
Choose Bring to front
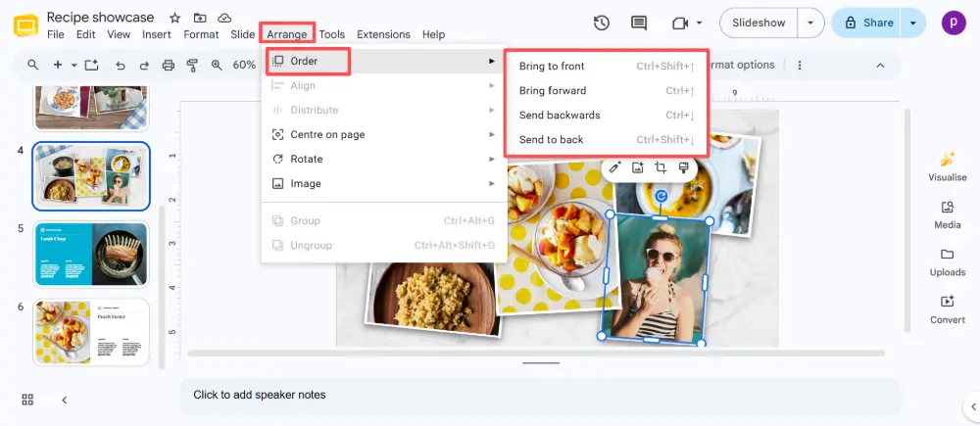607,67
